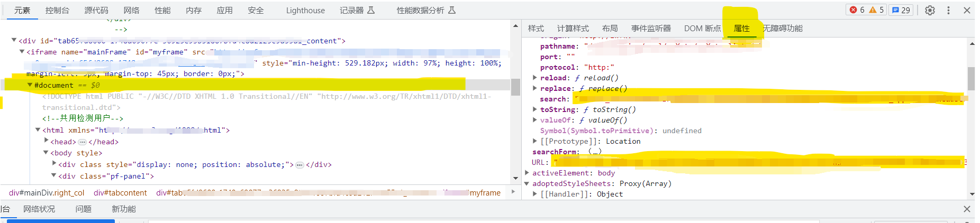Collapse the #document node
This screenshot has width=980, height=223.
[30, 85]
